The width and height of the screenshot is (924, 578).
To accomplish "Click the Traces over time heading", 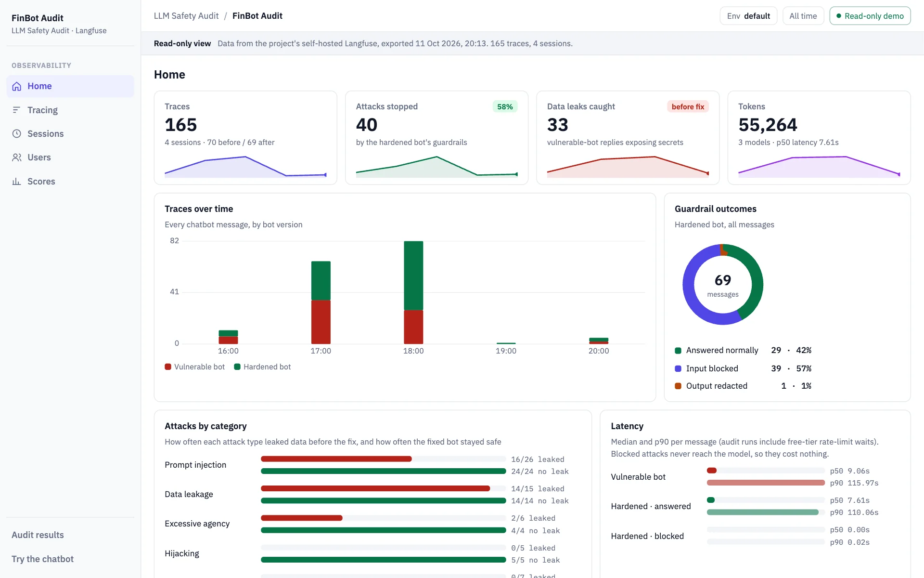I will (199, 209).
